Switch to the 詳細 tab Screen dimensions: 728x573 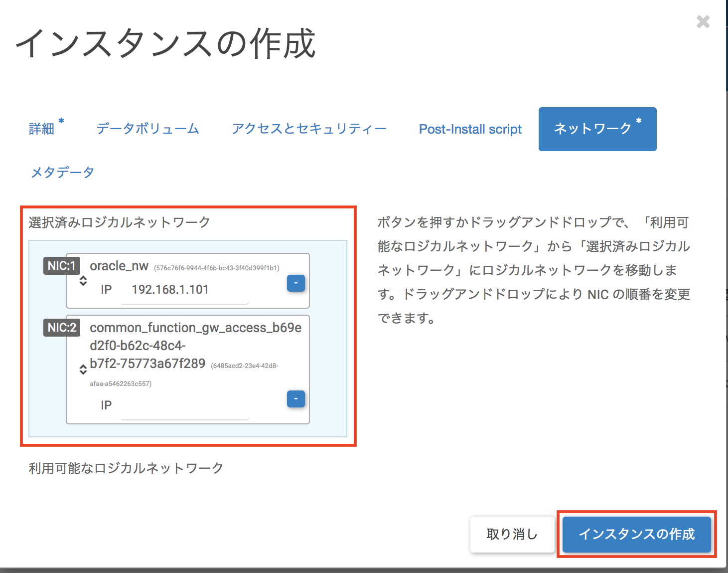tap(42, 129)
